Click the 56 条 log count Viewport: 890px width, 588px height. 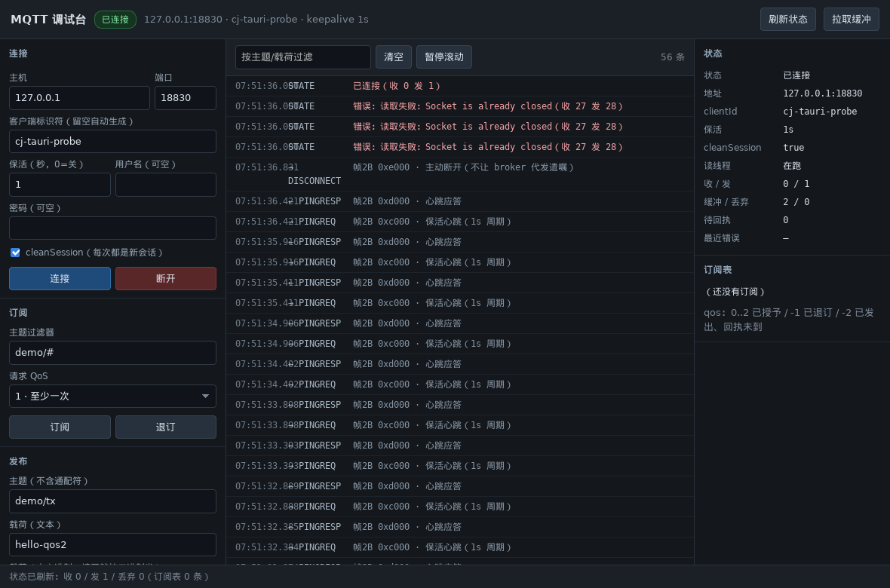673,57
